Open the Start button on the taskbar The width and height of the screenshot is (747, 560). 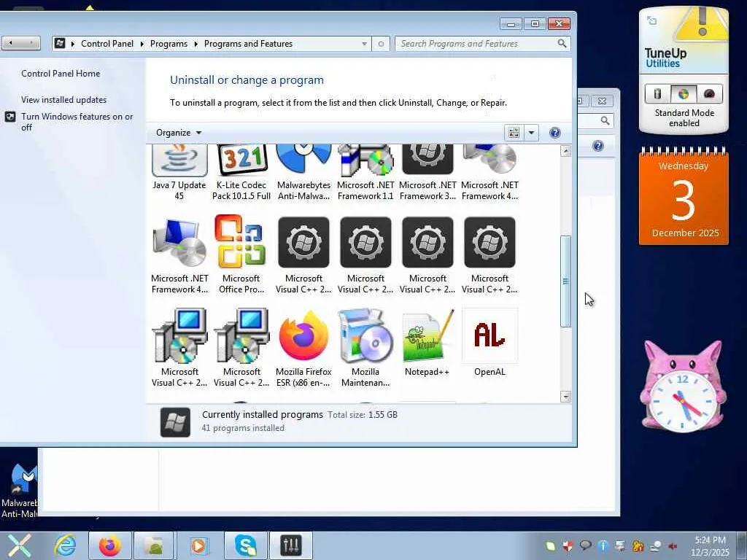click(x=19, y=545)
